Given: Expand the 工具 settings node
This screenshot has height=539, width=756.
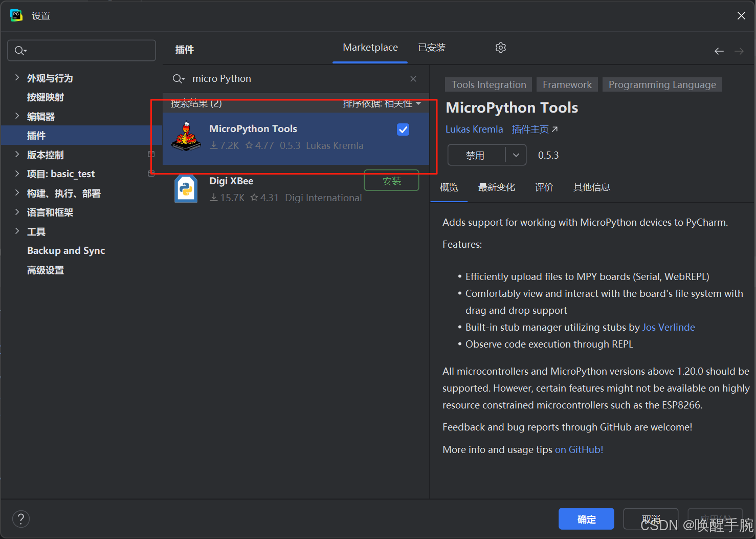Looking at the screenshot, I should point(17,231).
